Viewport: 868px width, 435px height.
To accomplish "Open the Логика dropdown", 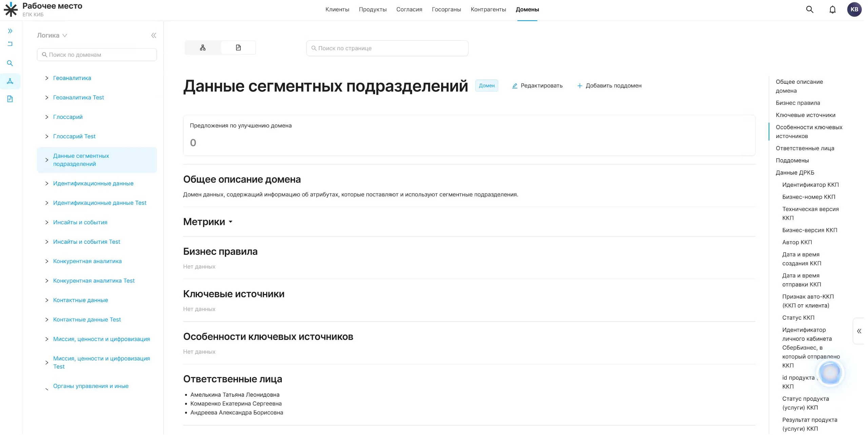I will tap(52, 35).
